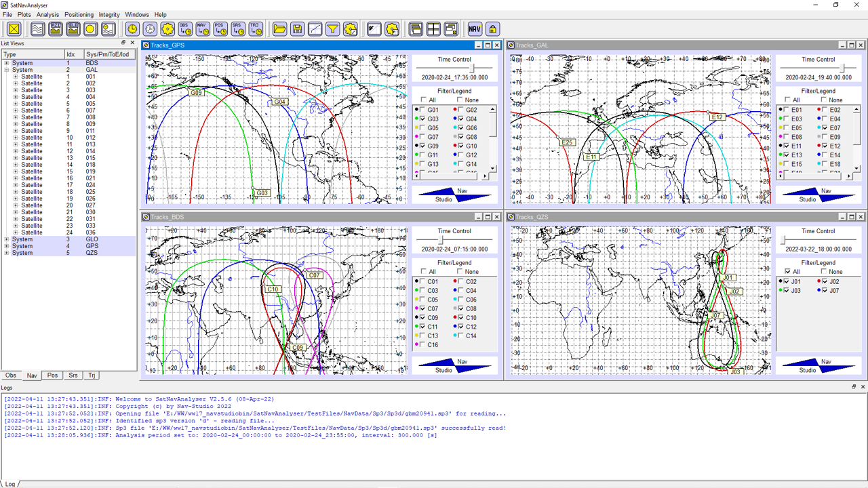Uncheck E12 in the Tracks_GAL legend
868x488 pixels.
tap(825, 146)
